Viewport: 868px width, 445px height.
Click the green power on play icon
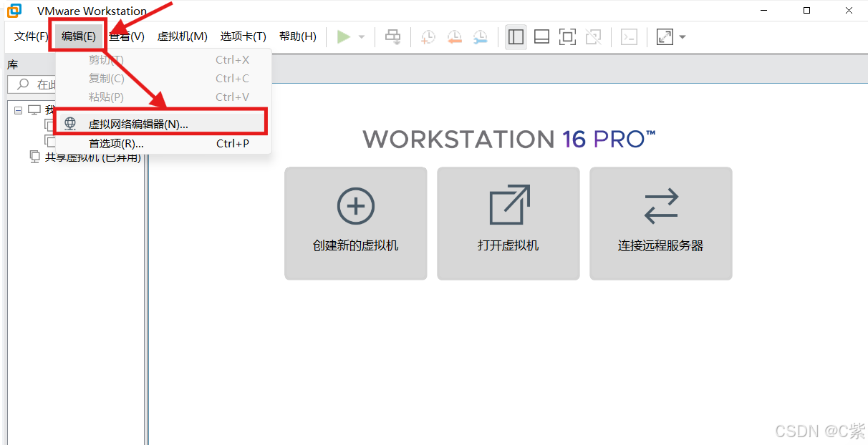click(x=344, y=36)
